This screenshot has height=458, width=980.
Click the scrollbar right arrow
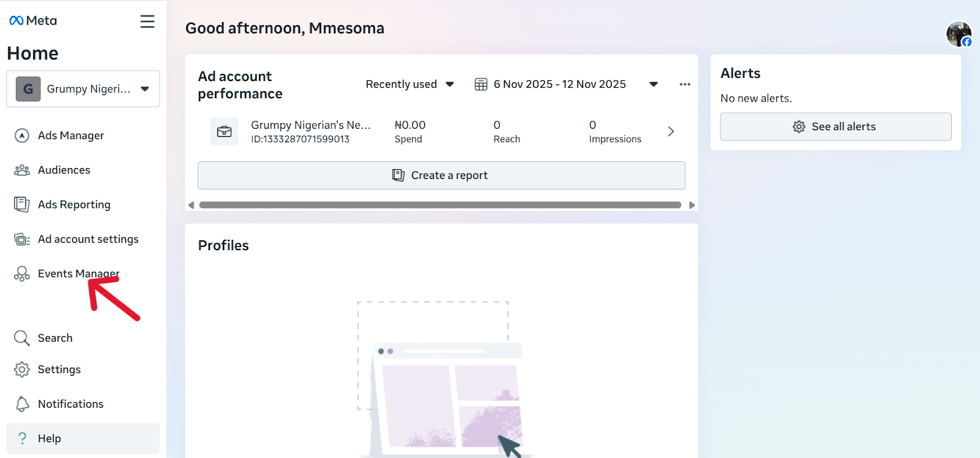tap(692, 205)
